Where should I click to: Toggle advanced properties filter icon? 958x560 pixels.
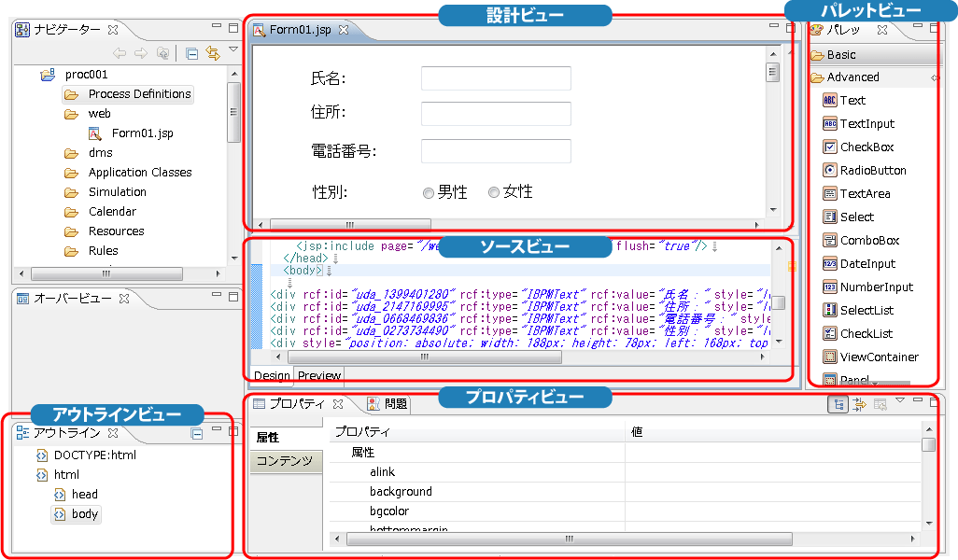pos(860,404)
